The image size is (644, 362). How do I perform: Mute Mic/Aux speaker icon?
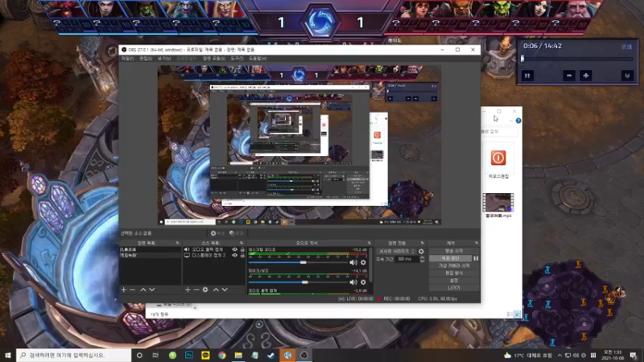[x=353, y=282]
